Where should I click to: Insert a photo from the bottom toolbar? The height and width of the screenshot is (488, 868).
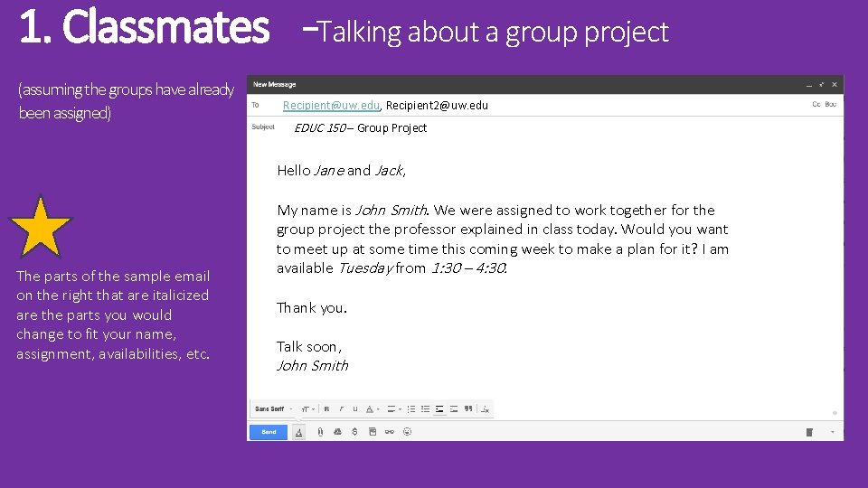coord(372,432)
